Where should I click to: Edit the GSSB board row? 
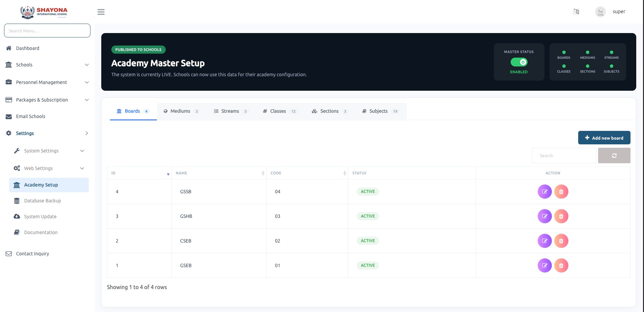pyautogui.click(x=544, y=192)
